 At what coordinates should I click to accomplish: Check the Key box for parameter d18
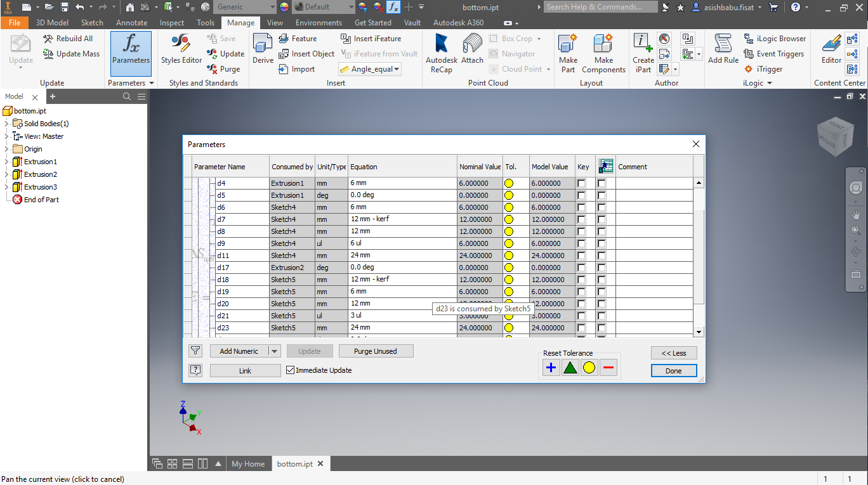(581, 280)
